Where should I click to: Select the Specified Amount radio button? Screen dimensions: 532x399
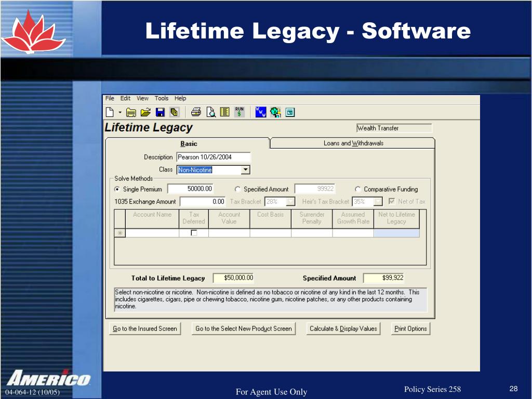(x=237, y=189)
